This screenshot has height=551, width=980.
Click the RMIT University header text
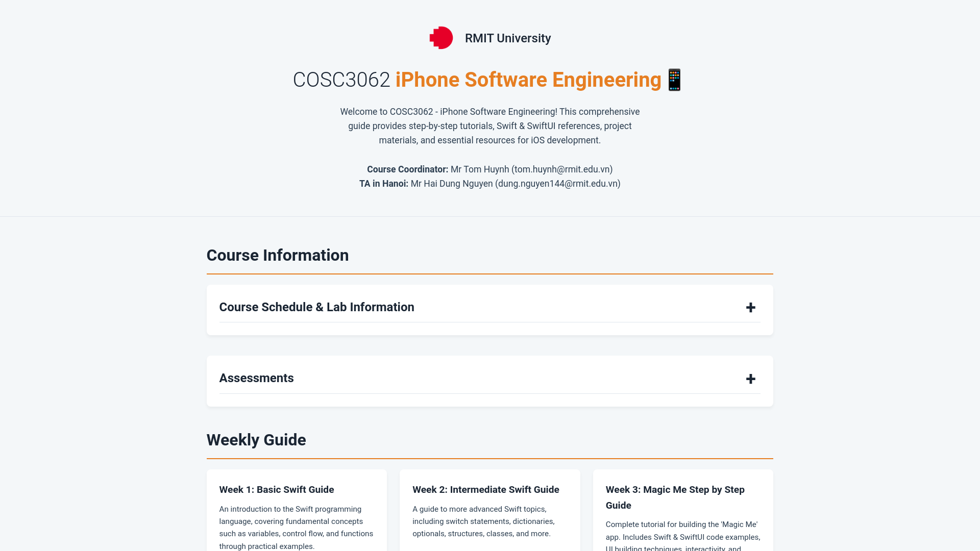(x=507, y=38)
